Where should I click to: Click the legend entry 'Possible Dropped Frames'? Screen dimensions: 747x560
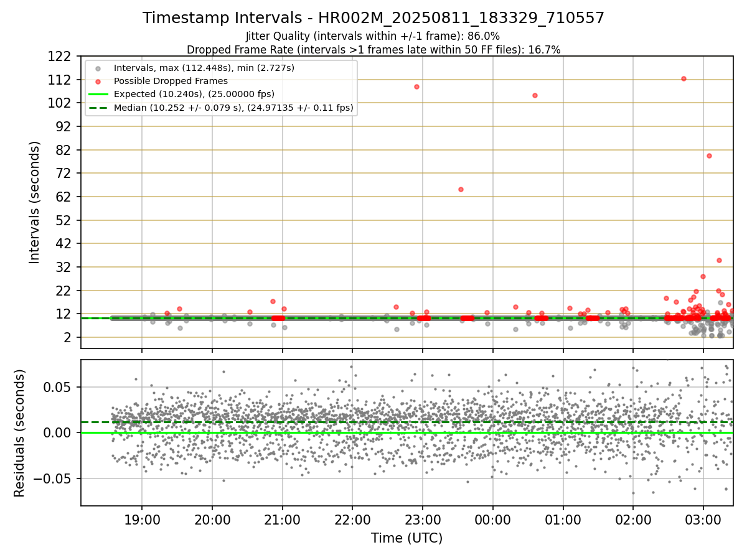(171, 81)
